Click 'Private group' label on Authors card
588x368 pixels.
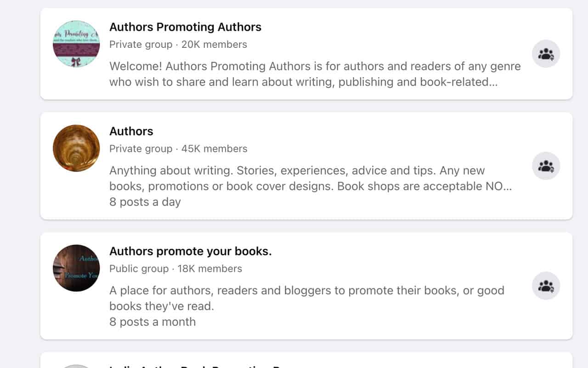pos(141,149)
